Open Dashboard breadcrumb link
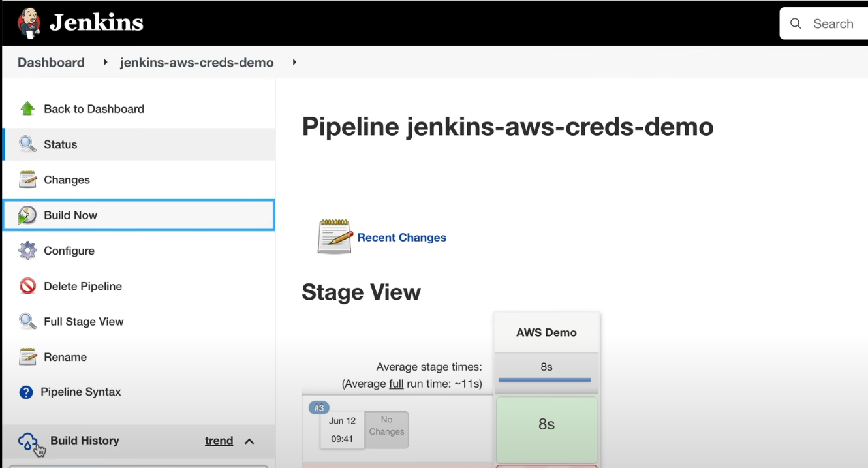This screenshot has height=468, width=868. [x=51, y=63]
